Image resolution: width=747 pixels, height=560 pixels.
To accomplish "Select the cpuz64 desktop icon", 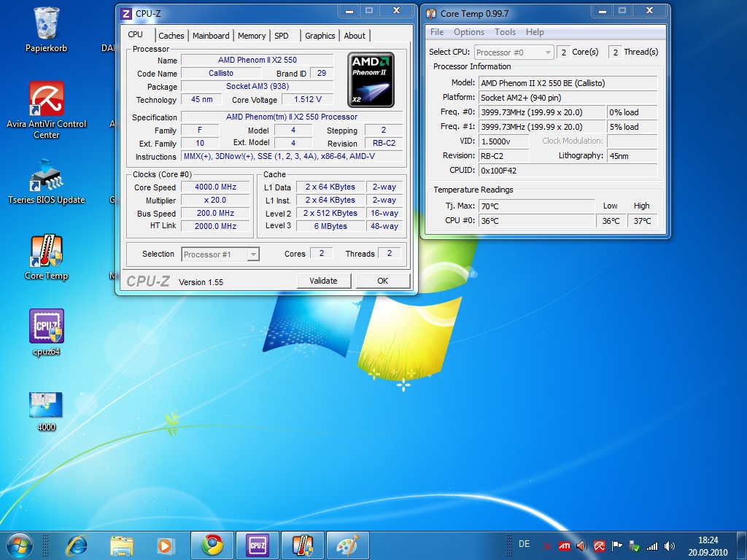I will (x=46, y=332).
